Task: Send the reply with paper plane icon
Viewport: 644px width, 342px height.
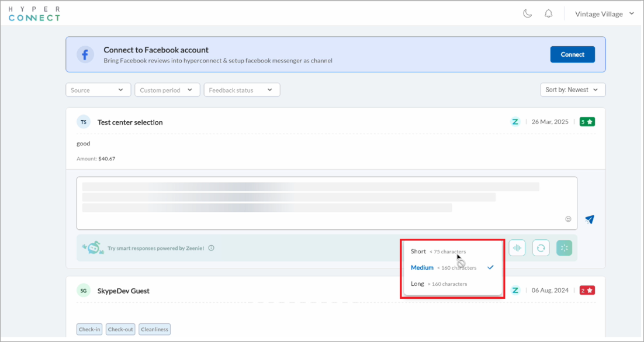Action: tap(590, 219)
